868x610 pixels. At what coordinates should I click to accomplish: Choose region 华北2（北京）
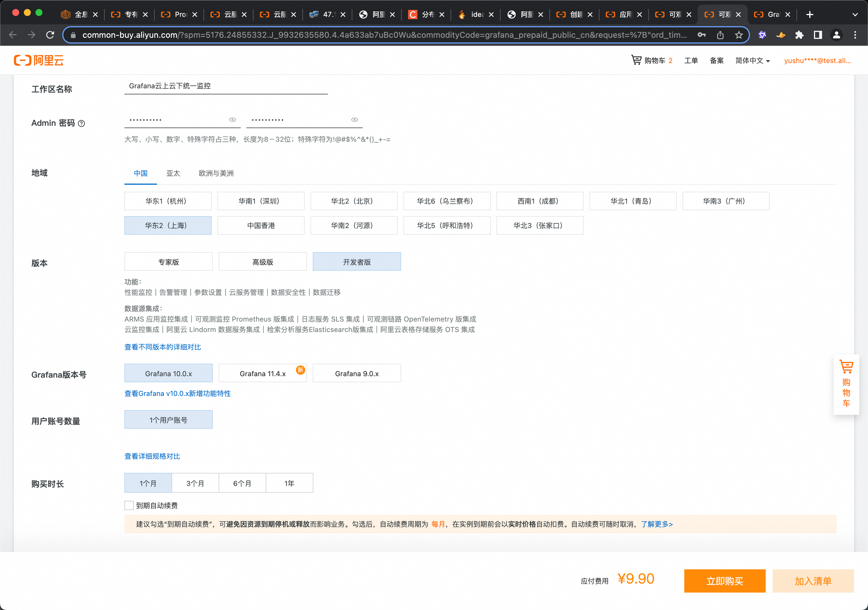click(x=354, y=201)
